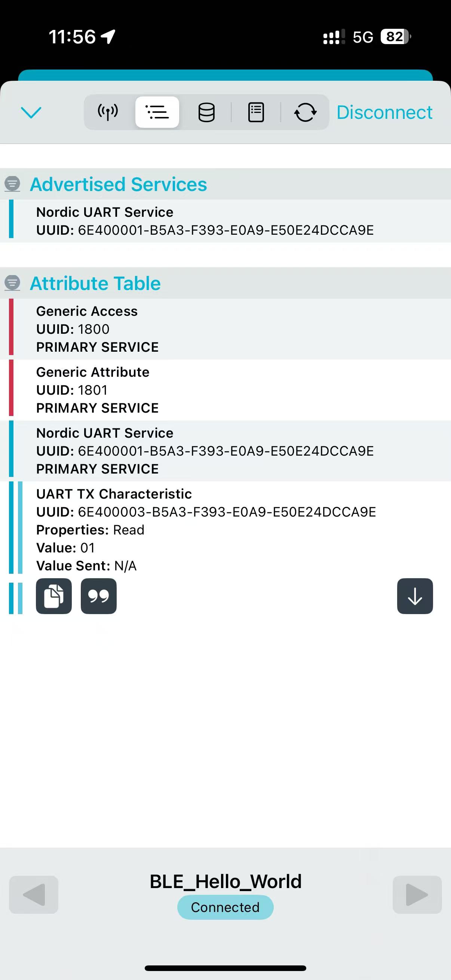Tap the Disconnect button

(384, 112)
